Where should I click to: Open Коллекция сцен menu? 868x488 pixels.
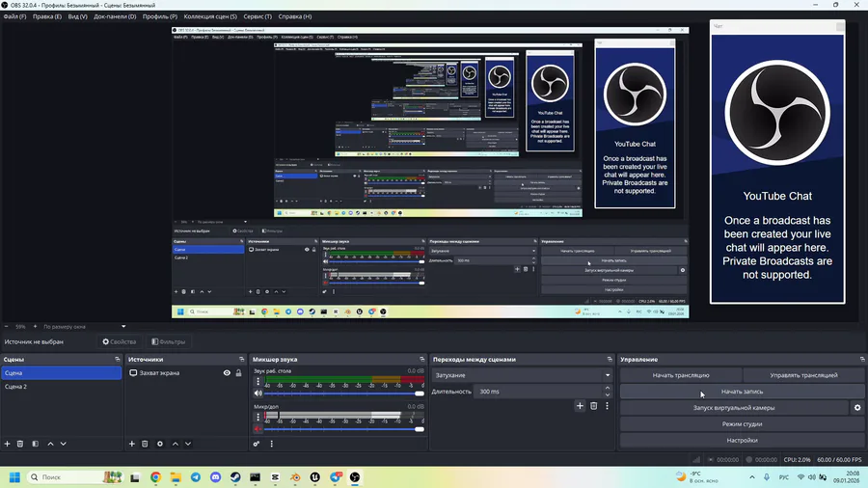[210, 16]
